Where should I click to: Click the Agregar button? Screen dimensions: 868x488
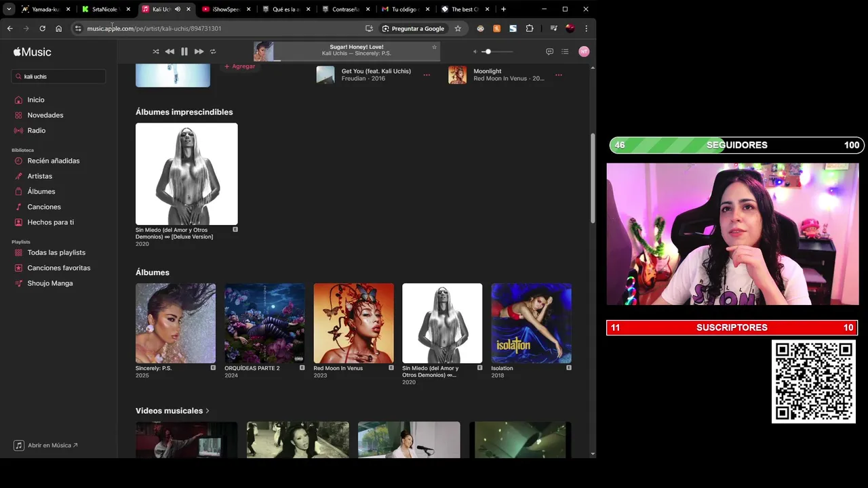coord(240,66)
